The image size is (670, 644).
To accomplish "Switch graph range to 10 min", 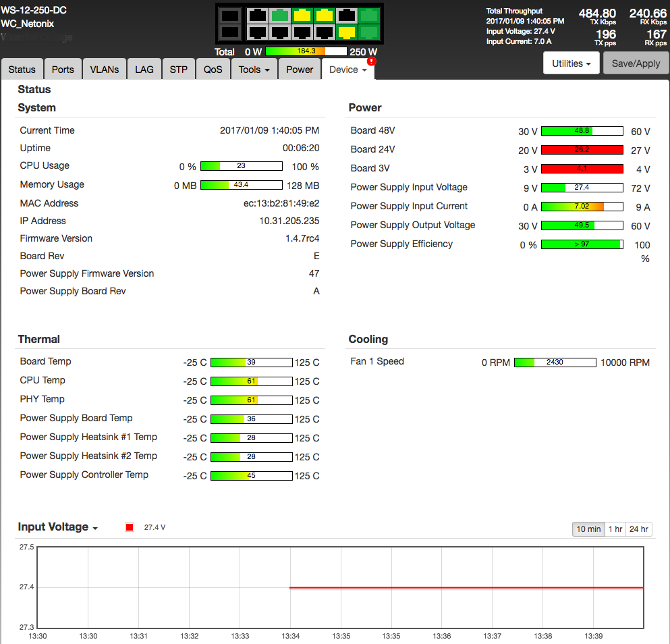I will tap(588, 529).
